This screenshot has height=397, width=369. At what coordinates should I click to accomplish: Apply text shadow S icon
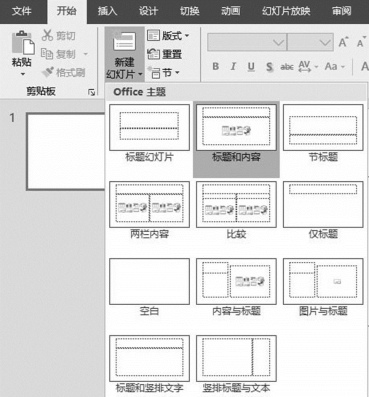269,67
